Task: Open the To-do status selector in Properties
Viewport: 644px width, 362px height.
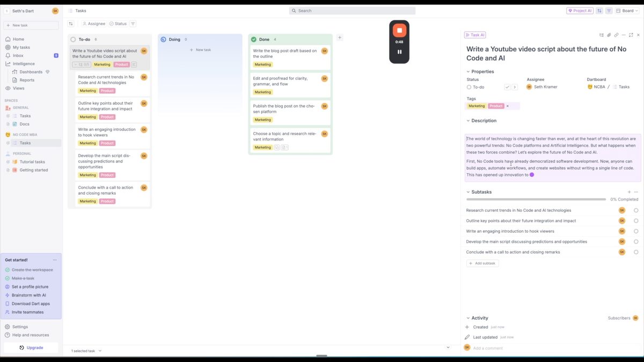Action: pos(475,87)
